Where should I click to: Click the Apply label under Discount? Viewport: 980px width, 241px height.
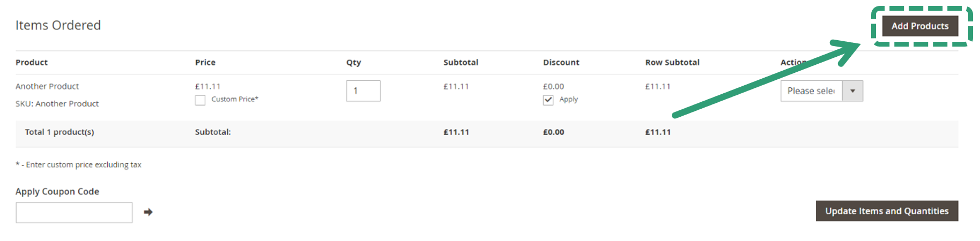coord(568,100)
